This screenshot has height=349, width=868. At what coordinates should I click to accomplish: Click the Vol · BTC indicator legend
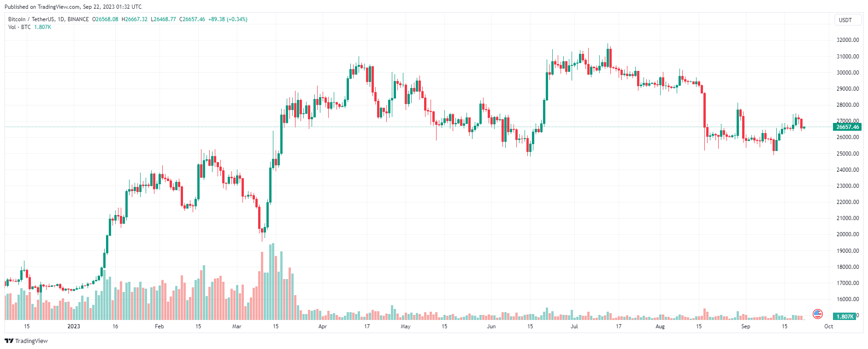(x=19, y=27)
